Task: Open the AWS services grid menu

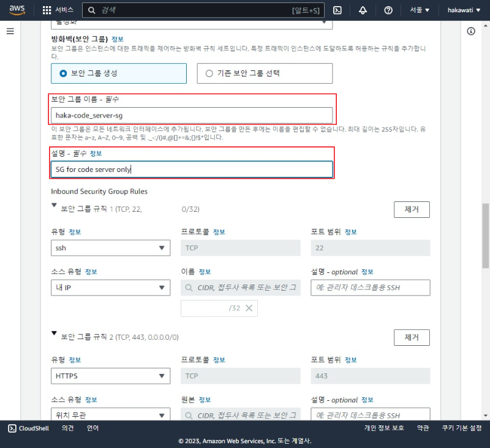Action: [46, 9]
